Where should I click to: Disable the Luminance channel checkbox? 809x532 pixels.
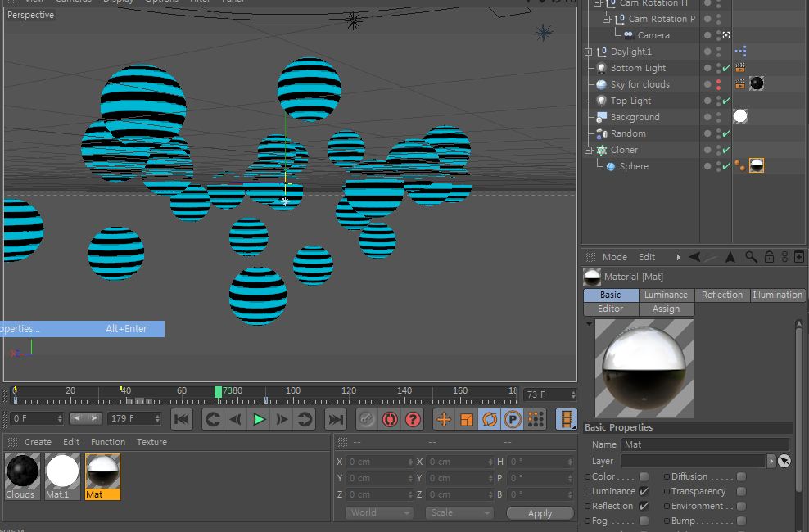point(644,491)
